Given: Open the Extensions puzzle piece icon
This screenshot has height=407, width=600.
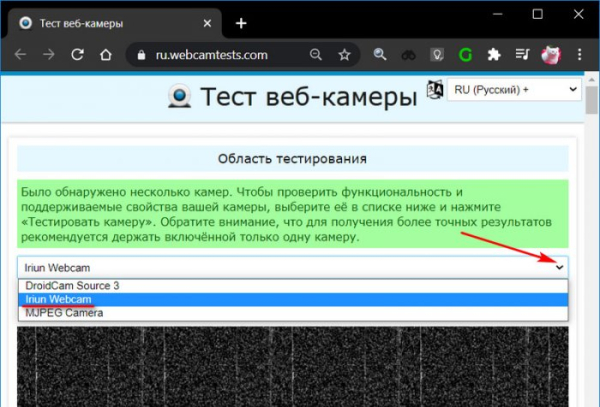Looking at the screenshot, I should pos(493,55).
